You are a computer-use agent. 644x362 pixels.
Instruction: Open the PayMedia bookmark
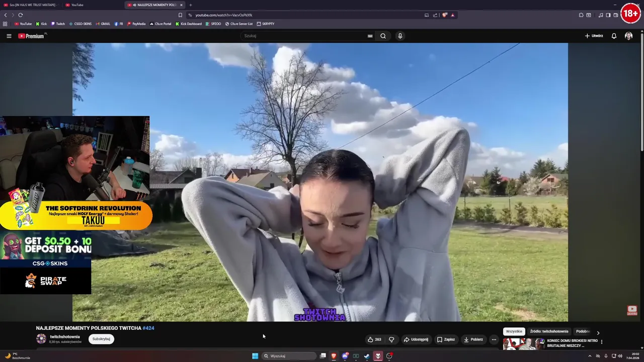coord(136,24)
